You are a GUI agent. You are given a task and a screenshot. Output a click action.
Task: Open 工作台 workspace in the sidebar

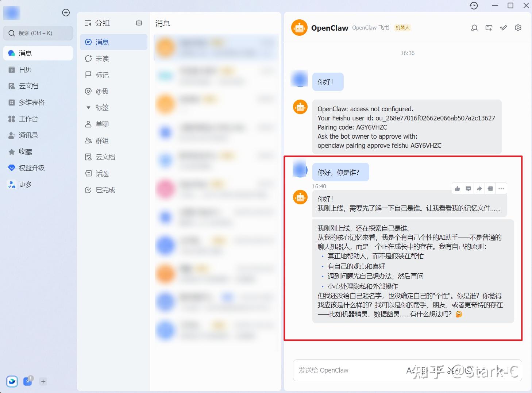[38, 119]
